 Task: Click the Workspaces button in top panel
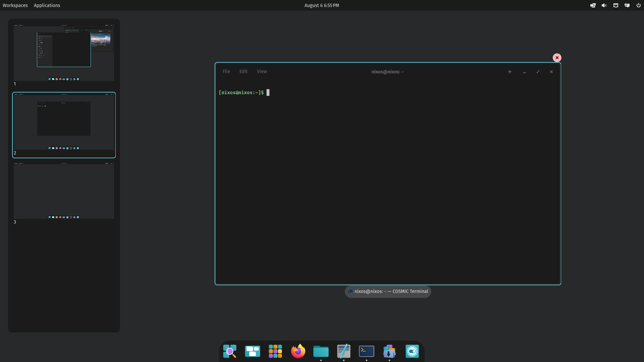15,5
